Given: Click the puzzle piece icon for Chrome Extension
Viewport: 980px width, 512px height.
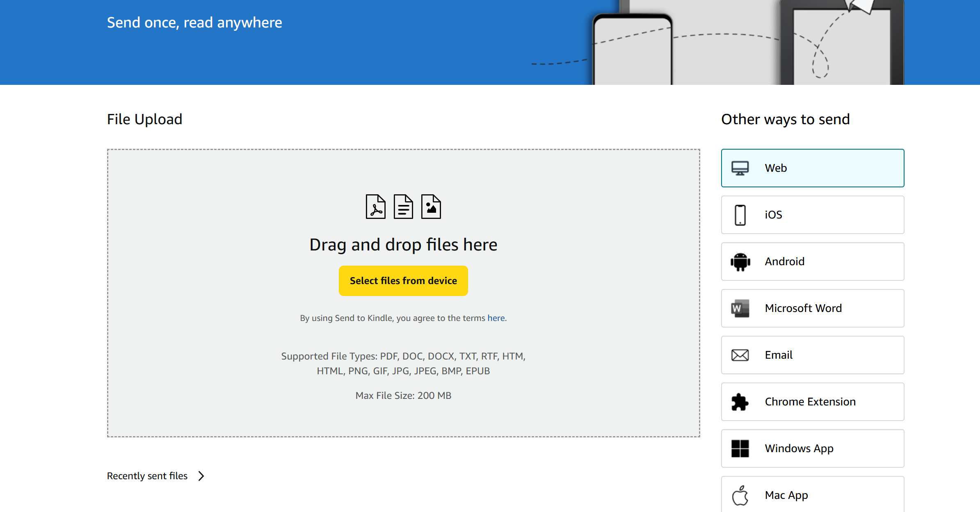Looking at the screenshot, I should coord(740,402).
